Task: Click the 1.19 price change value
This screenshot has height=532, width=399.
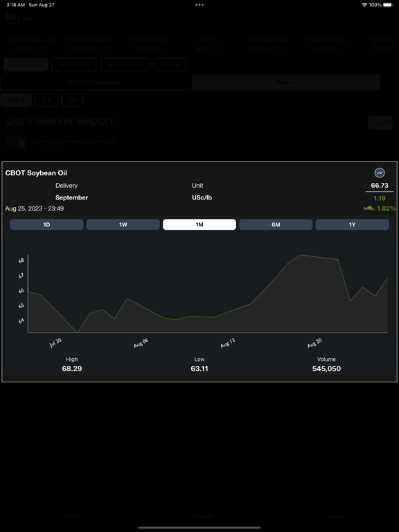Action: click(380, 198)
